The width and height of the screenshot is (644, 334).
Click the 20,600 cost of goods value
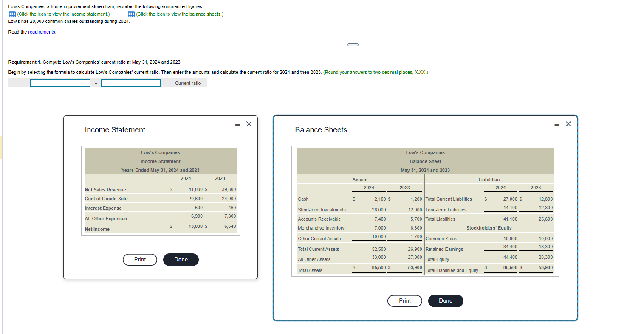pos(195,199)
